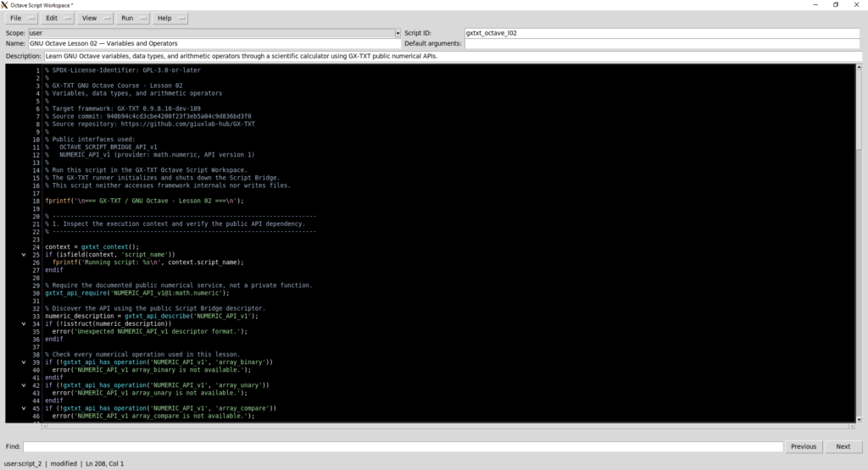The image size is (868, 470).
Task: Click 'user:script_2' in the status bar
Action: pyautogui.click(x=23, y=464)
